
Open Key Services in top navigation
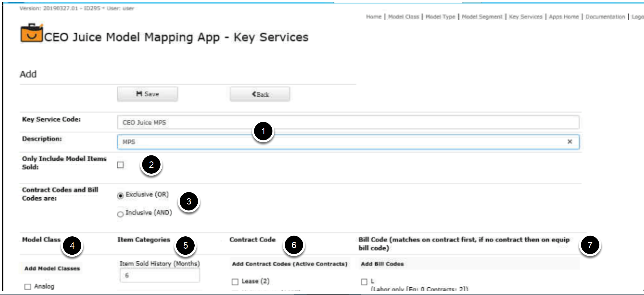click(526, 17)
